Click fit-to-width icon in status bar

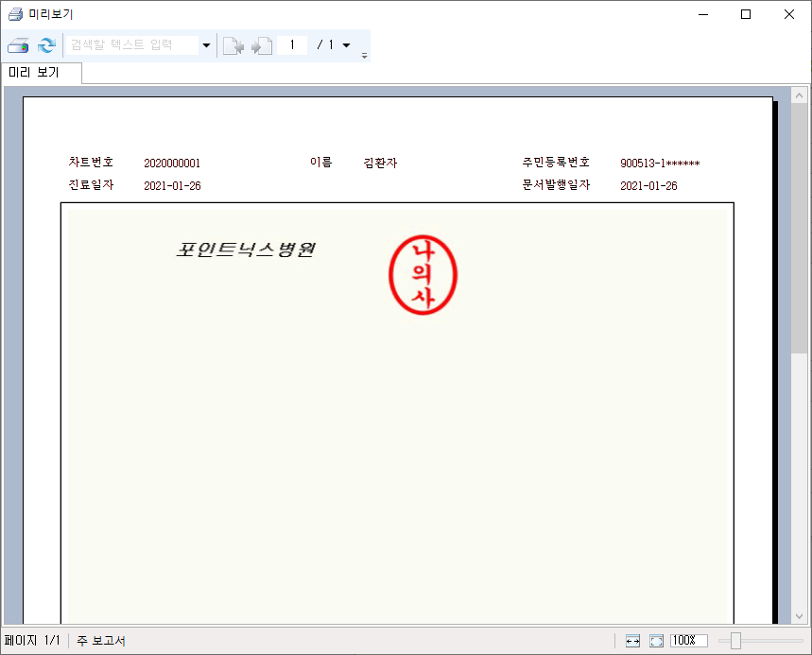tap(633, 641)
